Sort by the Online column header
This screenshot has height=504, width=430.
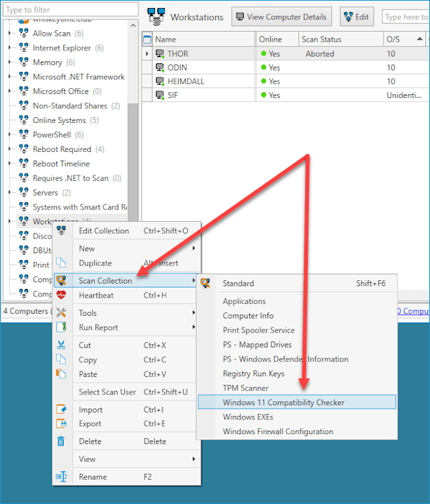click(x=277, y=39)
